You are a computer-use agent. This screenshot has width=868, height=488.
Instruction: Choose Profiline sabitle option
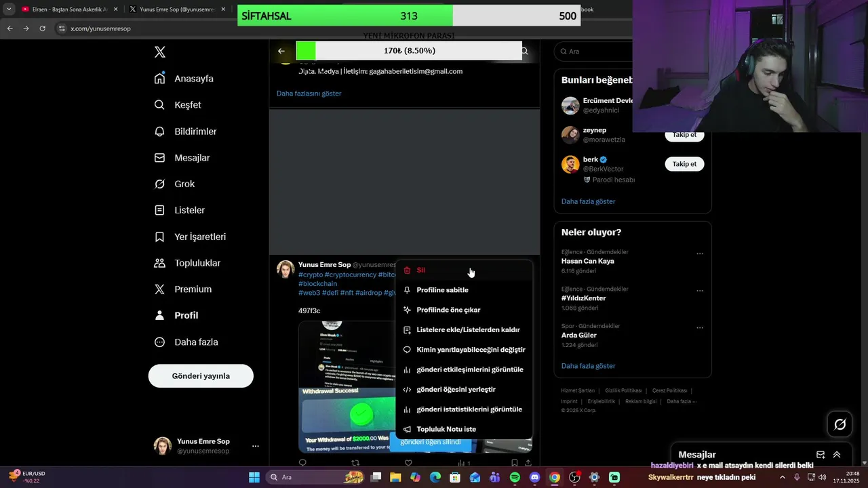point(465,290)
